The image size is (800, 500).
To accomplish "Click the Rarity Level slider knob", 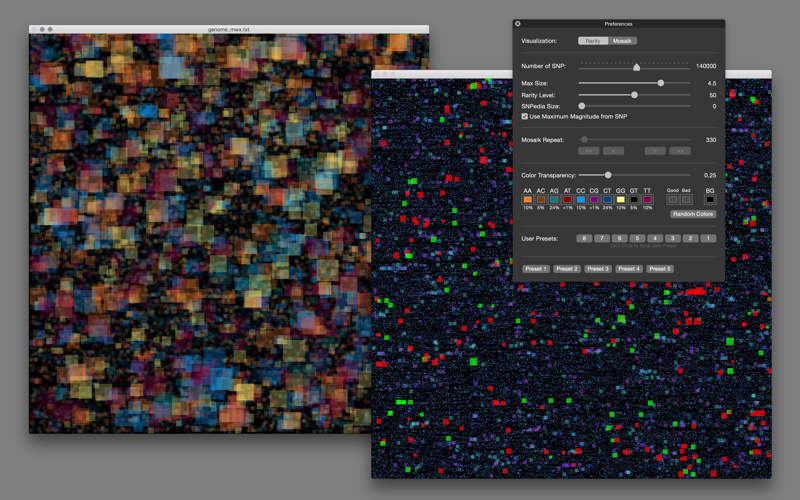I will pyautogui.click(x=634, y=95).
